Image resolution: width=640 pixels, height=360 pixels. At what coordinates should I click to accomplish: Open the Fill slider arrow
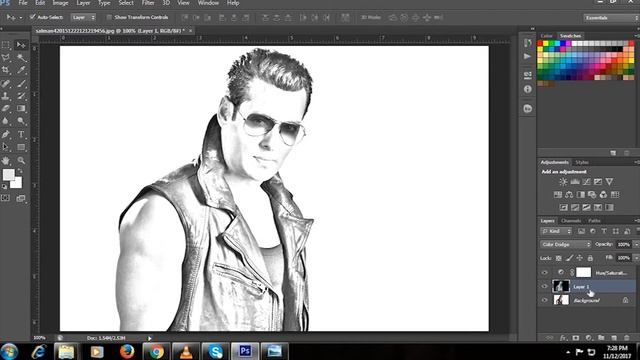(x=636, y=258)
